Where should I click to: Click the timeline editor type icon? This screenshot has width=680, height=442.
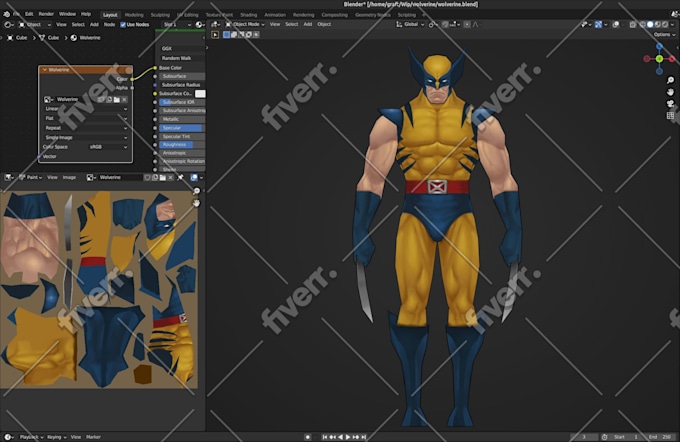[8, 437]
